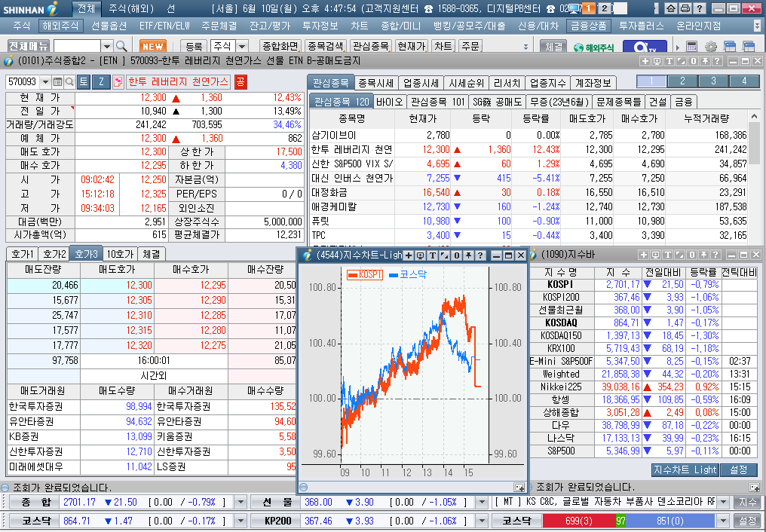Toggle the 체결 button in top toolbar
Viewport: 766px width, 532px height.
[x=553, y=47]
